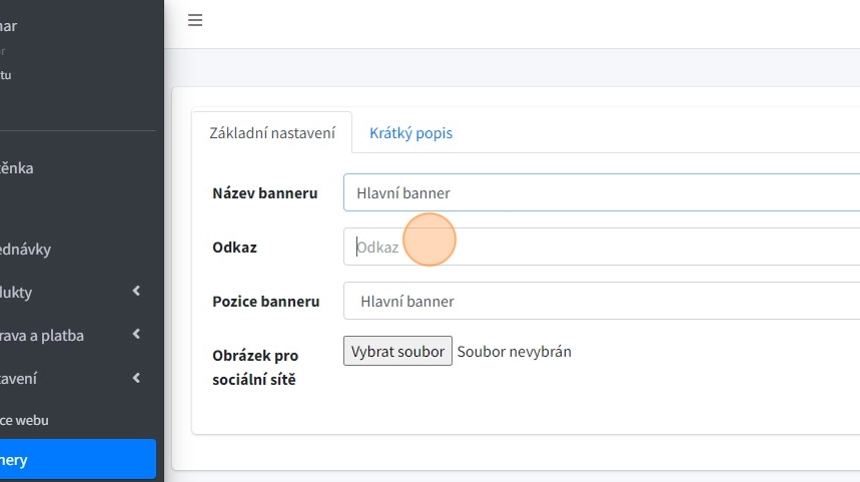This screenshot has width=860, height=482.
Task: Switch to the Krátký popis tab
Action: pyautogui.click(x=410, y=133)
